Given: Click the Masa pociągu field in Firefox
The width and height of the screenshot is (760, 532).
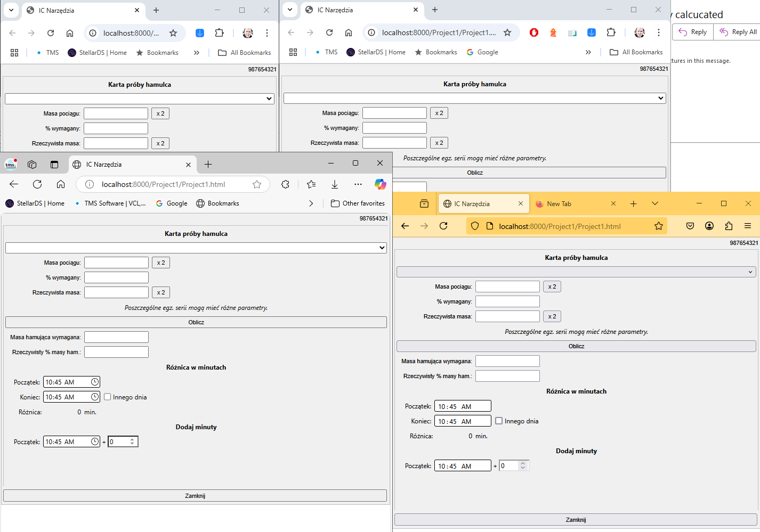Looking at the screenshot, I should (507, 287).
